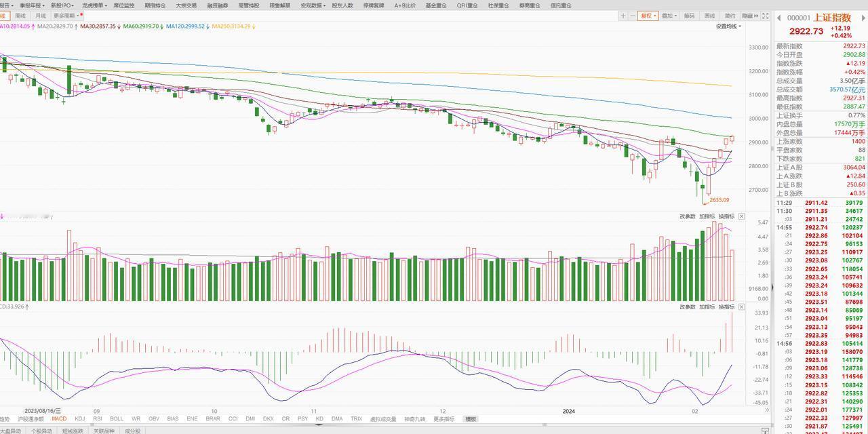Click 换指标 in the MACD panel

727,307
